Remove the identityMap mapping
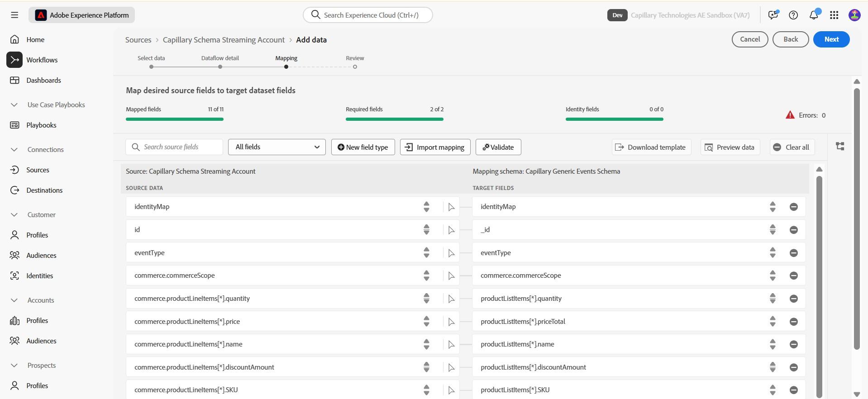 793,207
